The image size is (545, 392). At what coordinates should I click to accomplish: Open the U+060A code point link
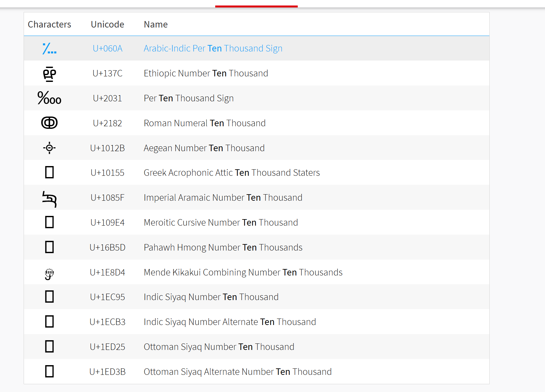(x=107, y=48)
